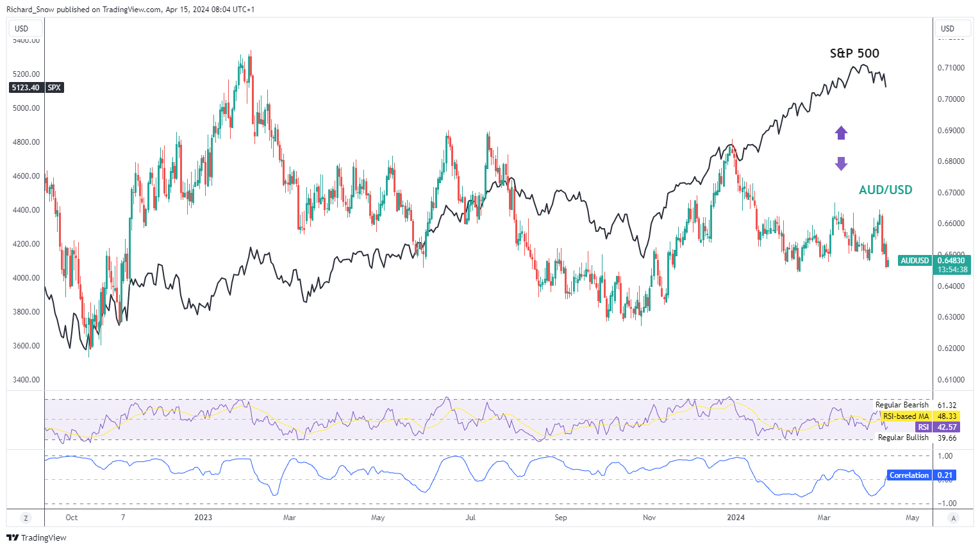Click the 0.61000 right price scale label

(951, 380)
